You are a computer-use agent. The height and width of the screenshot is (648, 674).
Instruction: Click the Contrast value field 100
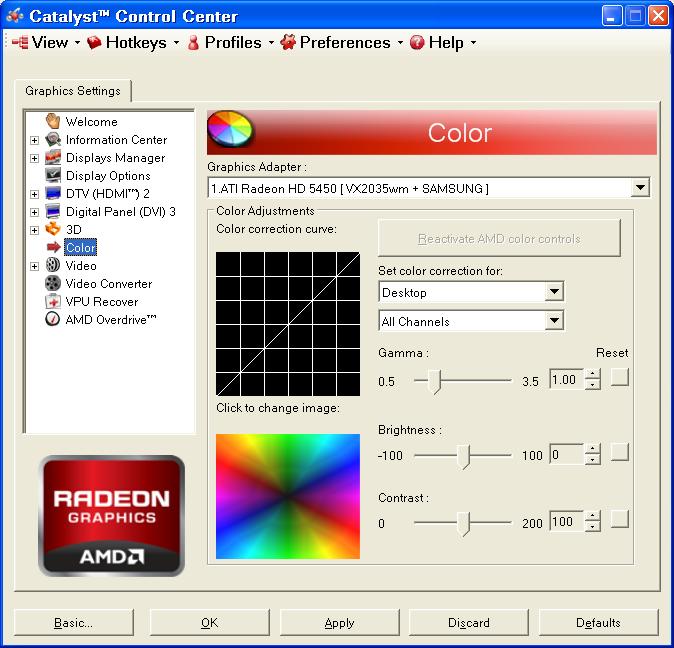coord(567,521)
